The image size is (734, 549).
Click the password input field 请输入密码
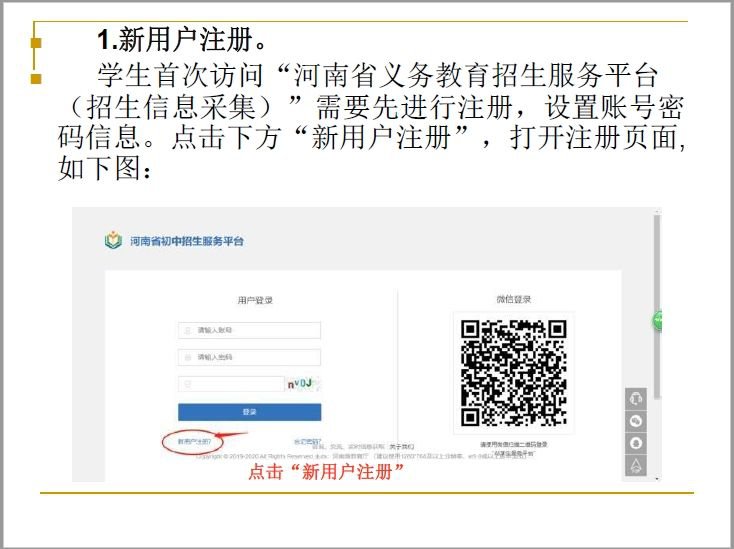point(249,357)
